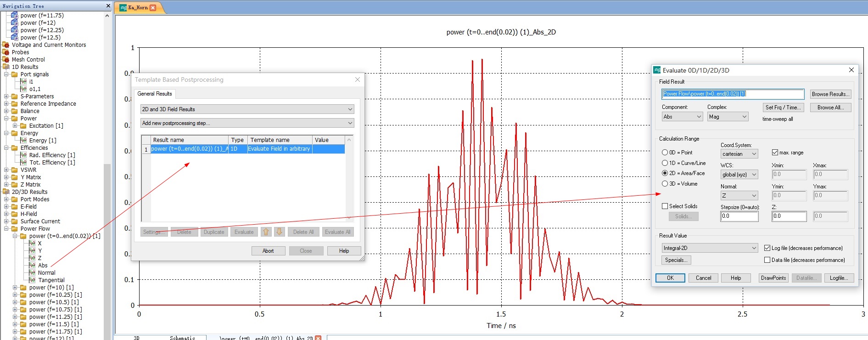This screenshot has height=340, width=868.
Task: Toggle Data file checkbox
Action: [x=767, y=260]
